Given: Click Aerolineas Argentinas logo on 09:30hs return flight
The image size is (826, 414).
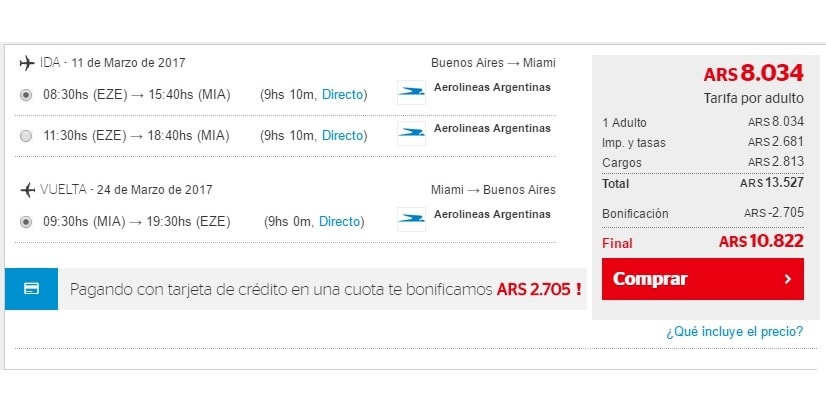Looking at the screenshot, I should coord(411,220).
